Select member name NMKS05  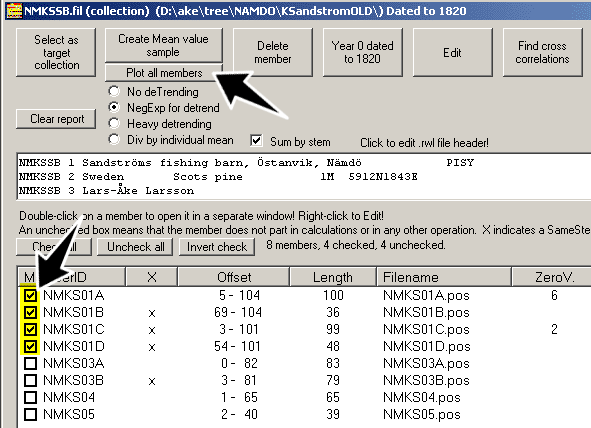click(69, 414)
